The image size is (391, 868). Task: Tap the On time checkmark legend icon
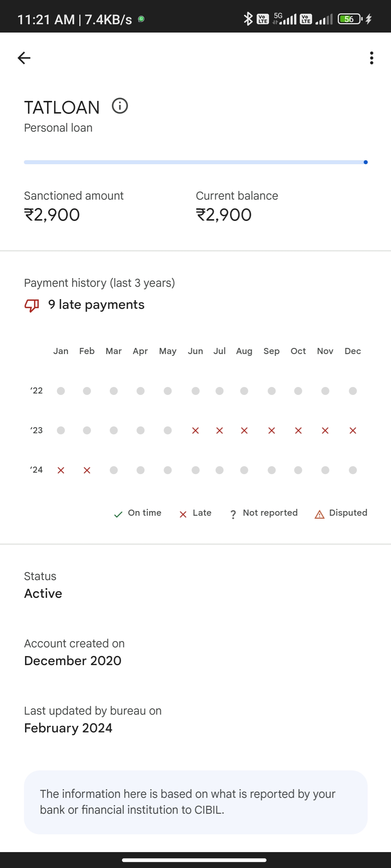click(x=118, y=514)
